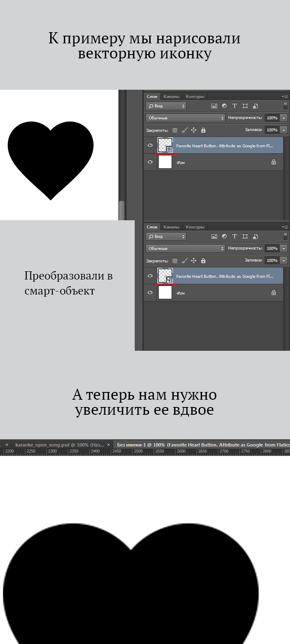Click pixel layer filter icon in upper Layers panel
The width and height of the screenshot is (290, 644).
pos(214,106)
